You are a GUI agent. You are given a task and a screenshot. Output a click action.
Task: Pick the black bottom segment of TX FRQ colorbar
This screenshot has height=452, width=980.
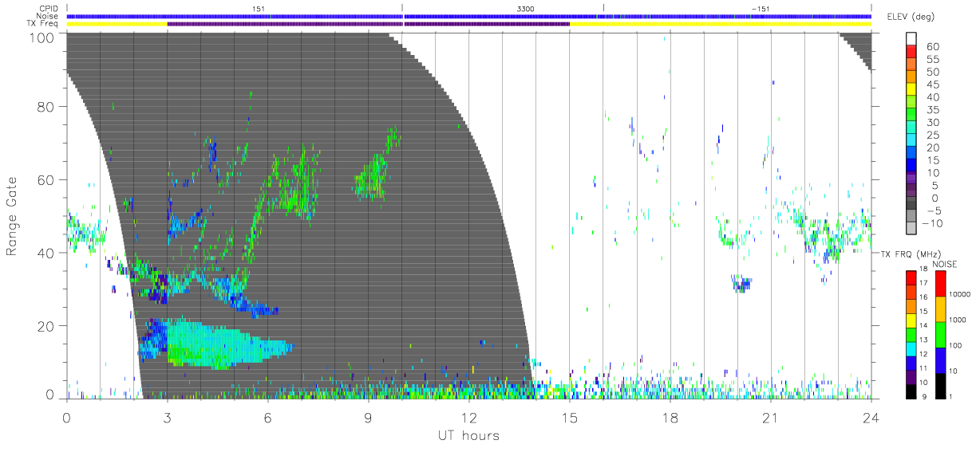click(x=911, y=390)
